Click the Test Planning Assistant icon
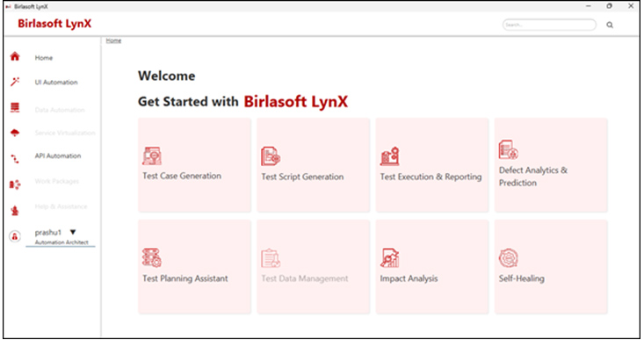644x340 pixels. coord(152,257)
